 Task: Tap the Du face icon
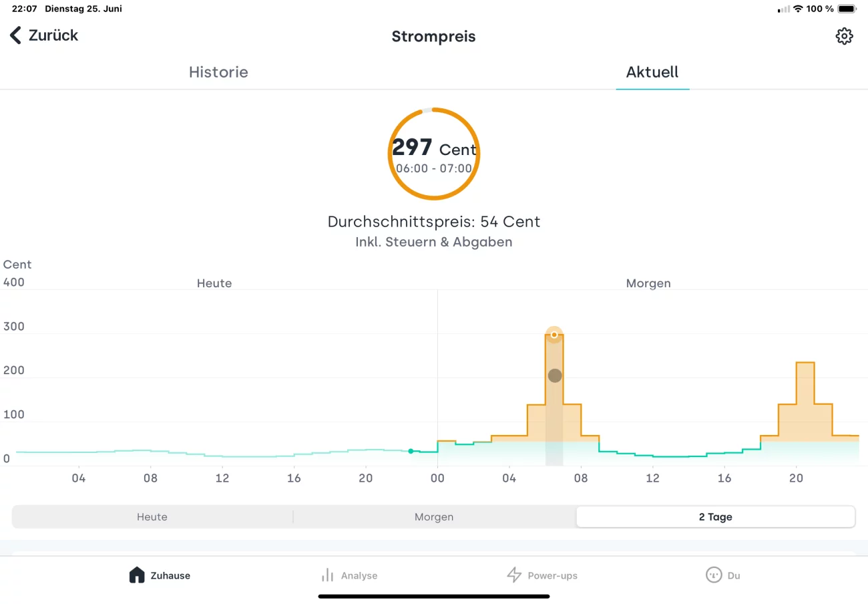click(x=714, y=575)
